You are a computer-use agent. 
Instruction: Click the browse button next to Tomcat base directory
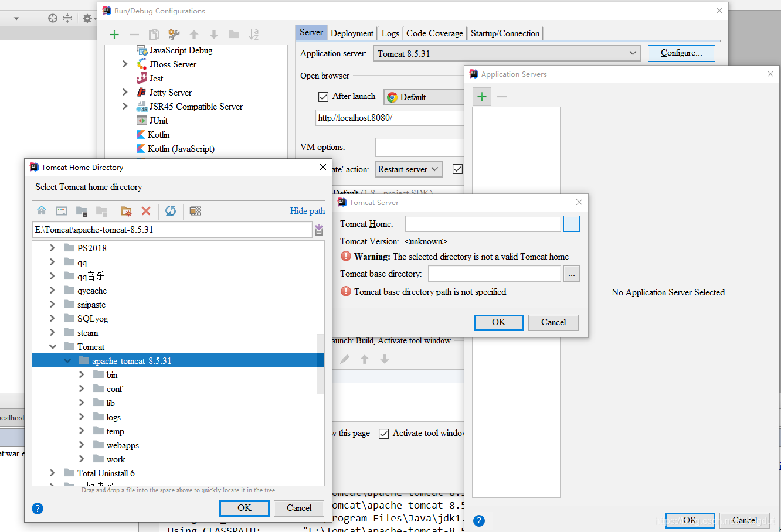[x=572, y=274]
